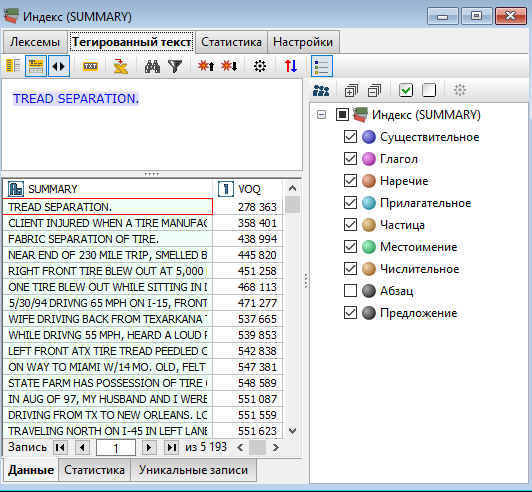Enable the Абзац checkbox
The image size is (532, 492).
[350, 291]
